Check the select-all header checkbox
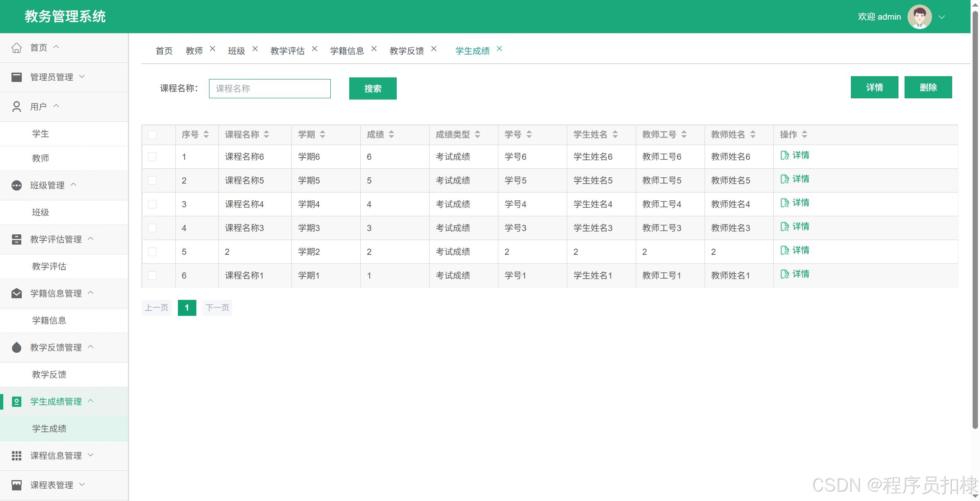Viewport: 980px width, 501px height. pyautogui.click(x=152, y=135)
